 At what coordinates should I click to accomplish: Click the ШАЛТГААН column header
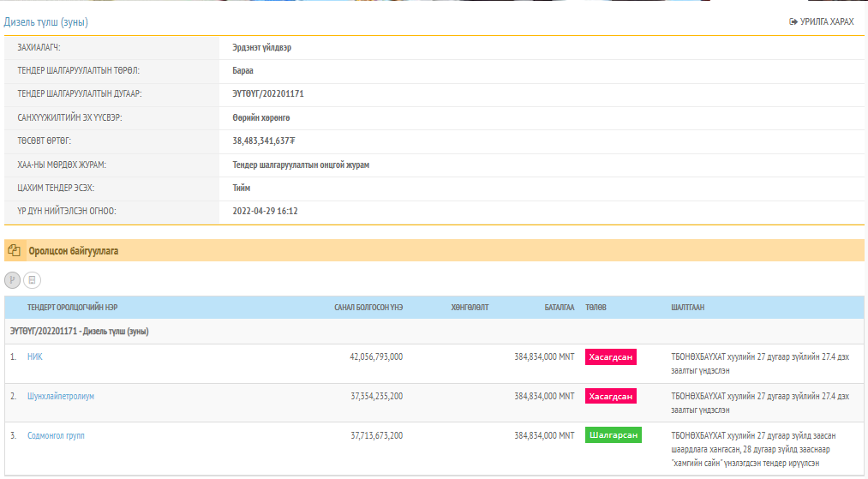[x=688, y=308]
